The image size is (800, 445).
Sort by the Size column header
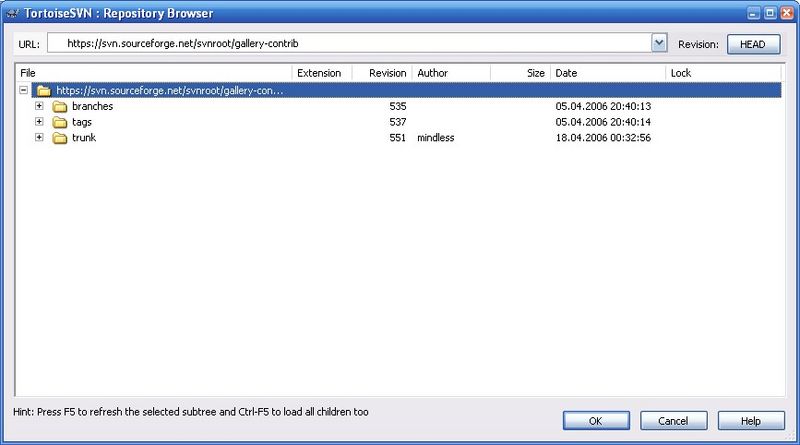520,73
